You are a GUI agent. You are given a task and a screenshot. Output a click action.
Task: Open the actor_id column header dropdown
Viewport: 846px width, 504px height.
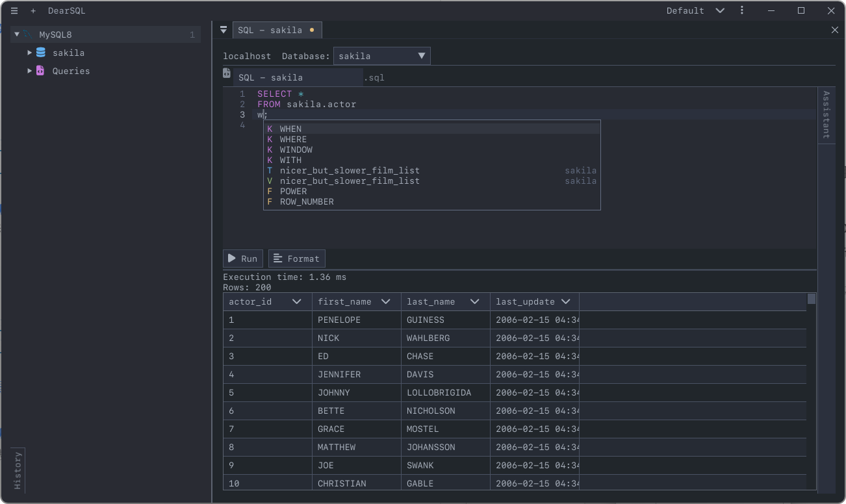(297, 301)
